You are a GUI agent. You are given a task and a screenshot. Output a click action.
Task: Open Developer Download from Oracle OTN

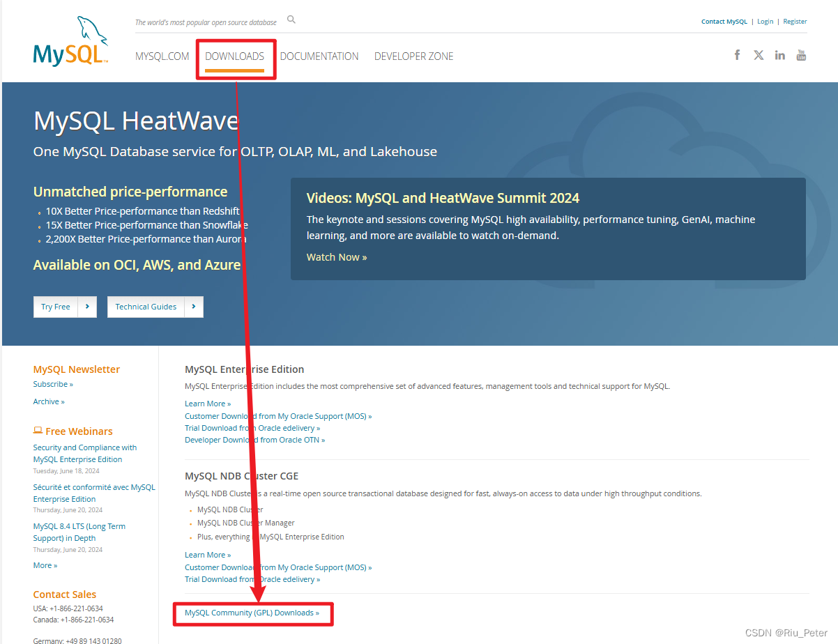click(x=255, y=440)
